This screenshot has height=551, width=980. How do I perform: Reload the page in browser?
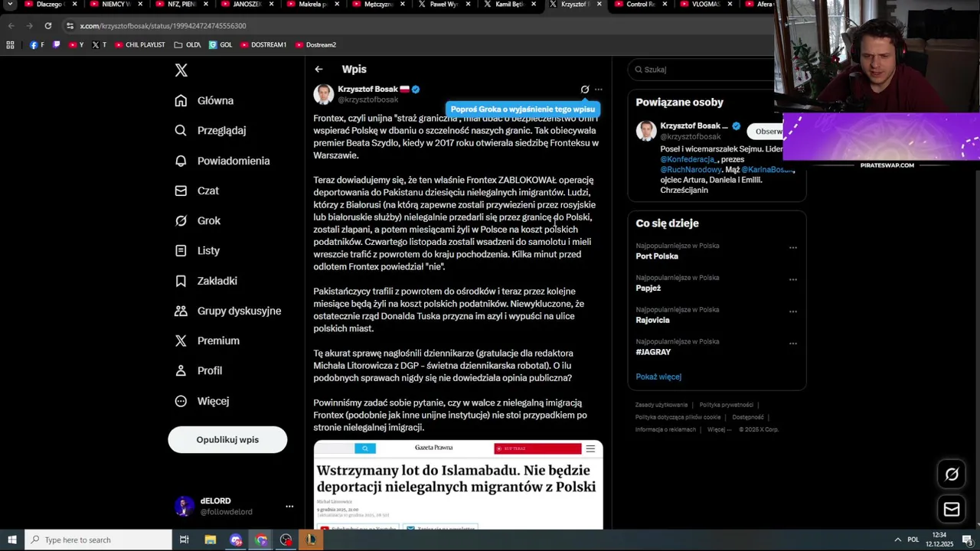point(47,25)
